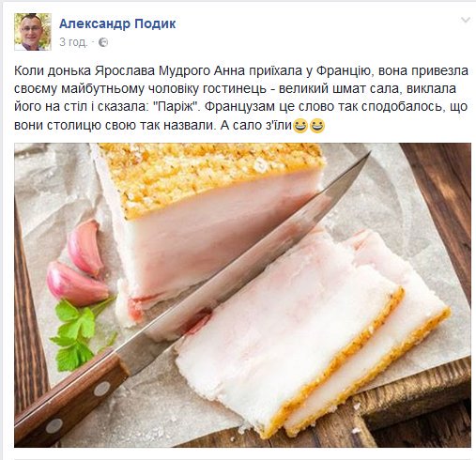Click "А сало з'їли" ending phrase
Viewport: 476px width, 460px height.
click(256, 125)
